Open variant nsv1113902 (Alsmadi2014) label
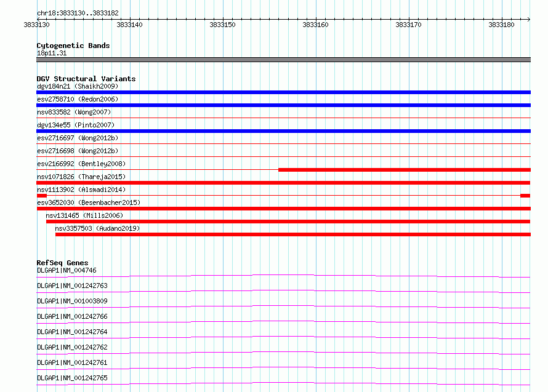548x392 pixels. click(x=81, y=190)
